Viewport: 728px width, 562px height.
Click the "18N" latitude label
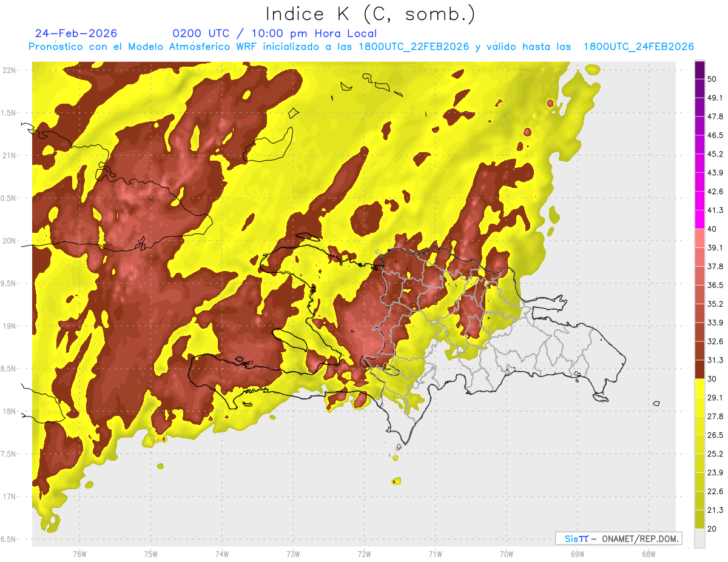click(x=9, y=411)
